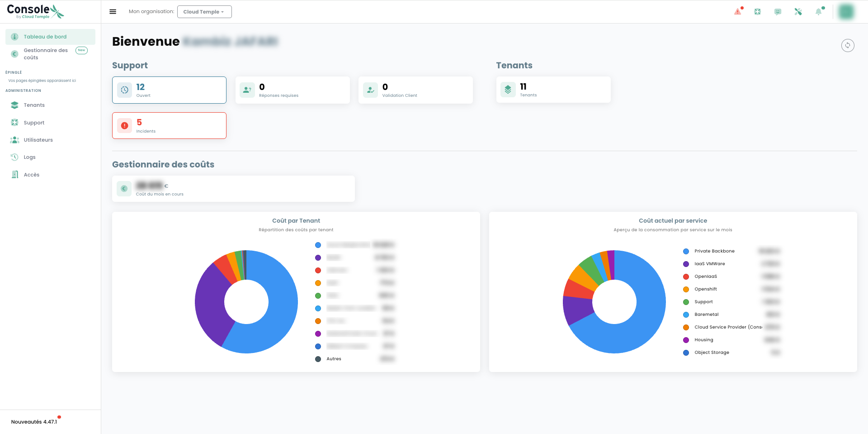Go to Utilisateurs in the sidebar
Image resolution: width=868 pixels, height=434 pixels.
click(38, 140)
